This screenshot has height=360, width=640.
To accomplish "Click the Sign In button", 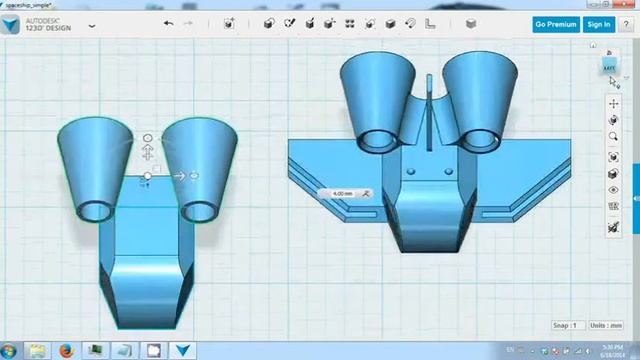I will pyautogui.click(x=599, y=24).
